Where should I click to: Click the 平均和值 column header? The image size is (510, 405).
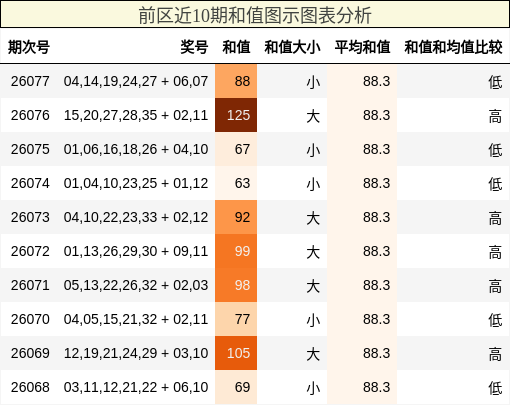(x=362, y=47)
